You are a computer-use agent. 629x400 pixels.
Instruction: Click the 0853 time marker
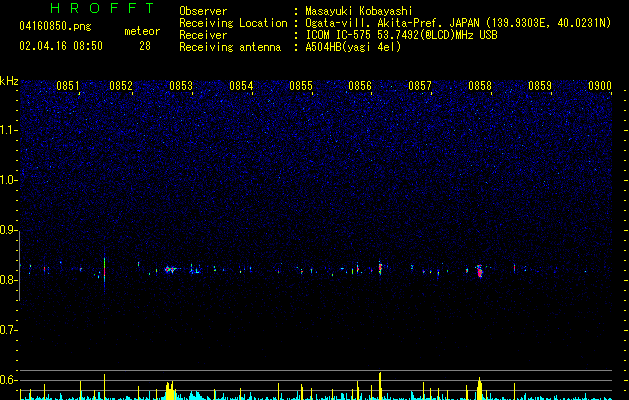click(x=181, y=86)
